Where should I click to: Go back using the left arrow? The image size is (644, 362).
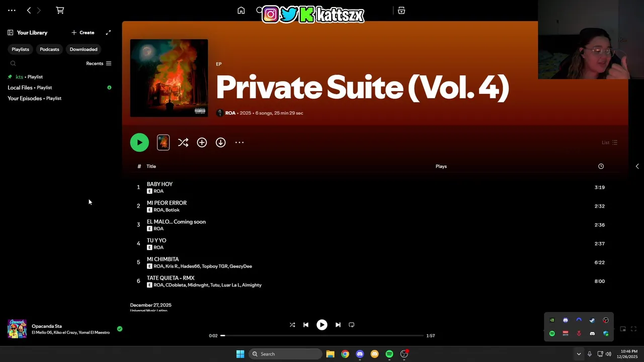pyautogui.click(x=29, y=10)
